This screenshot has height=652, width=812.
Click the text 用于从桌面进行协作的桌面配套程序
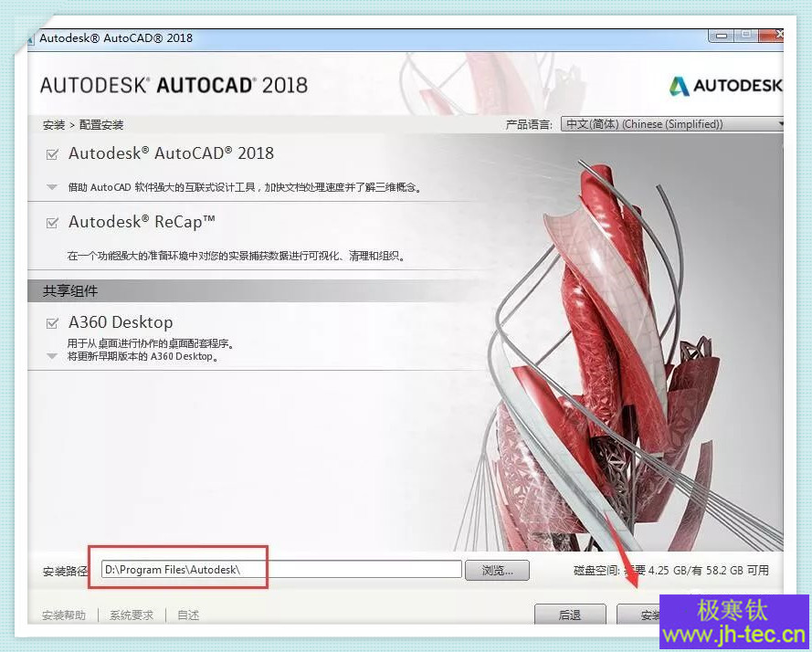[x=151, y=344]
